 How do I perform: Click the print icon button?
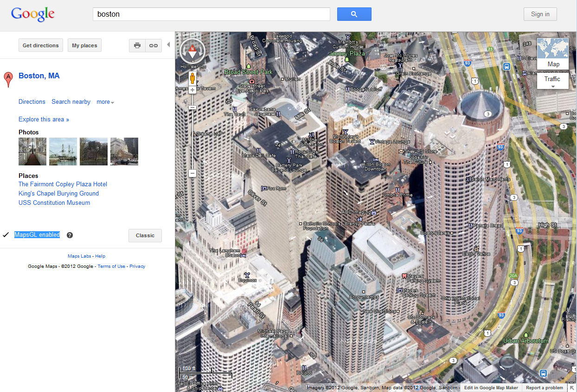click(x=137, y=45)
